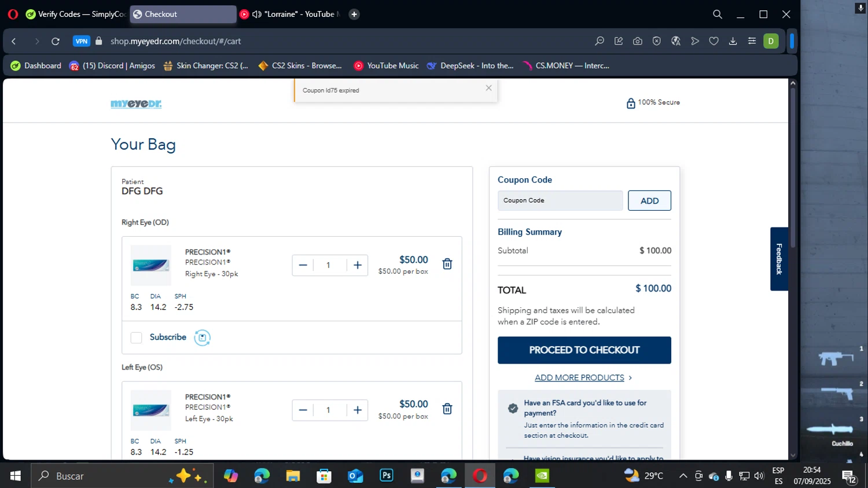Open the Windows Start menu

[16, 476]
